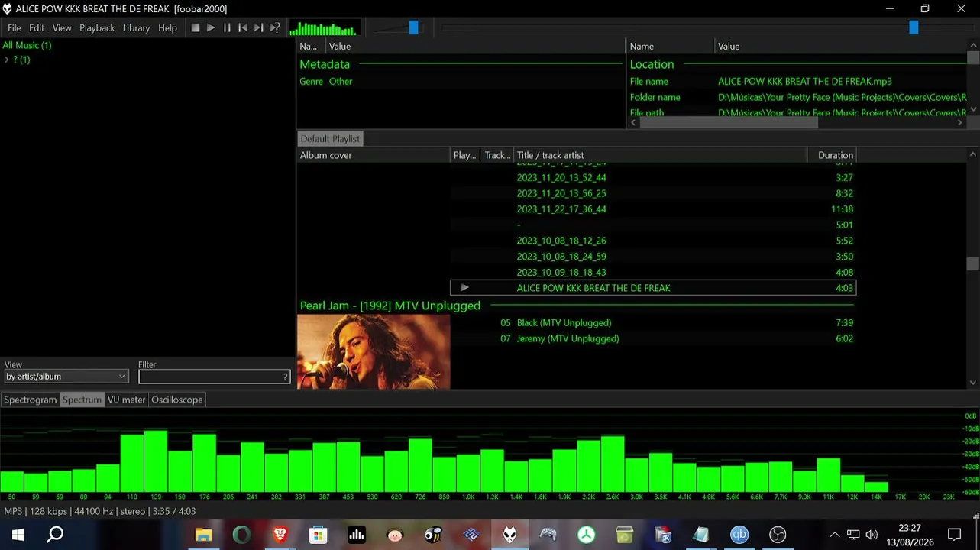Open OBS Studio from taskbar
This screenshot has height=550, width=980.
778,535
